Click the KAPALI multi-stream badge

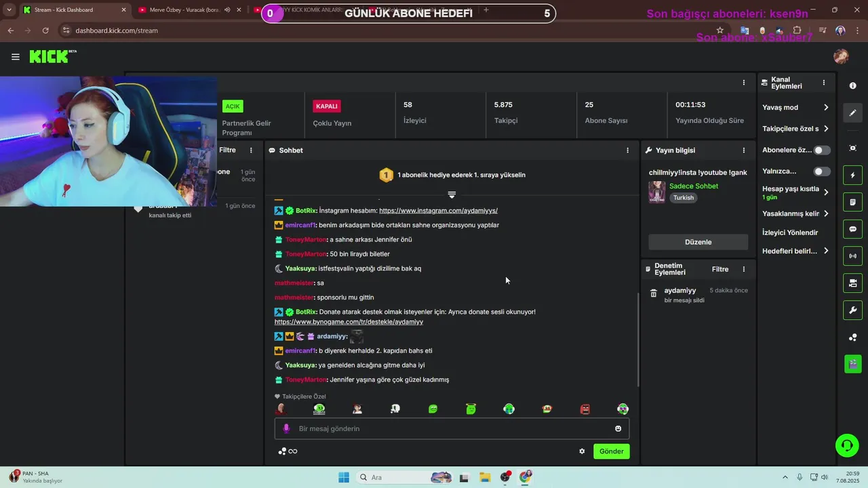[326, 106]
